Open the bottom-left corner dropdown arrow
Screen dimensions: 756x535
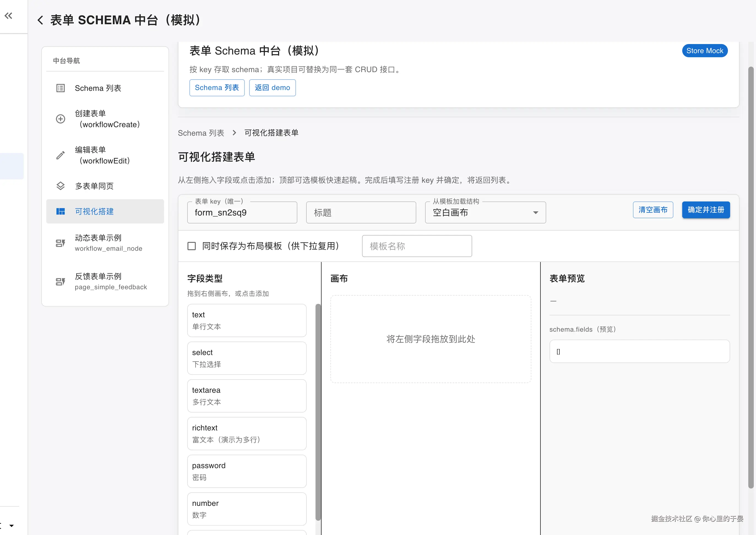pos(12,525)
